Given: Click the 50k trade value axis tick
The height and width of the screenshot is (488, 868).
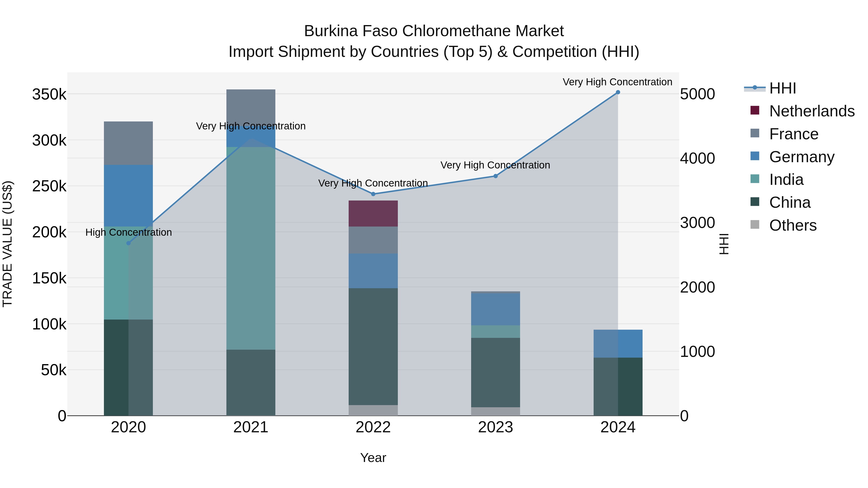Looking at the screenshot, I should click(54, 370).
